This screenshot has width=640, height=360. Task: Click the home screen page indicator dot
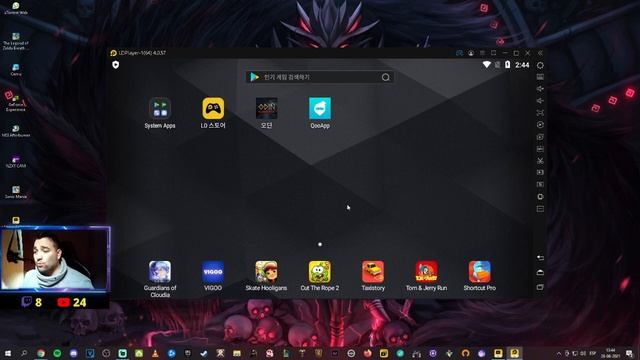(320, 244)
